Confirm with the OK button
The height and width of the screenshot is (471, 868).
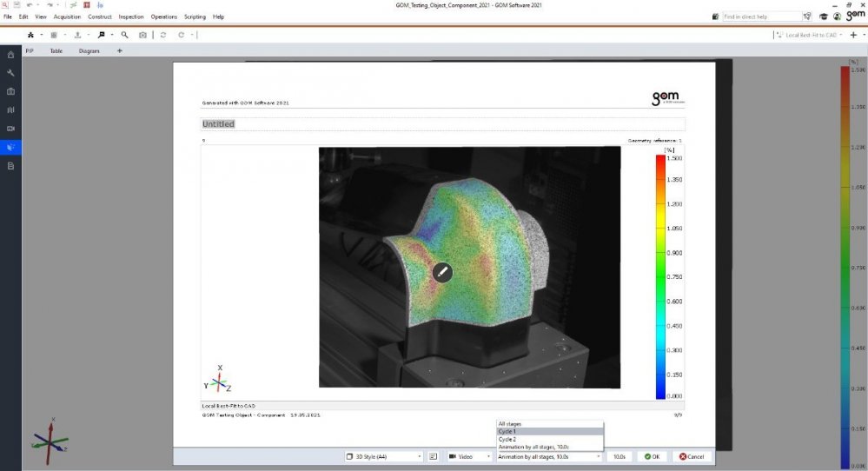pyautogui.click(x=652, y=456)
